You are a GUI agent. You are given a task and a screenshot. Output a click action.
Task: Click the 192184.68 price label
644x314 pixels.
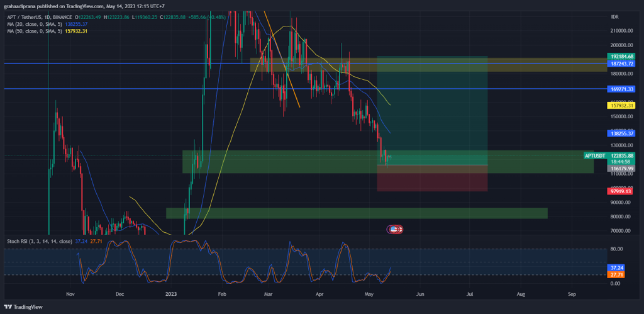coord(621,56)
